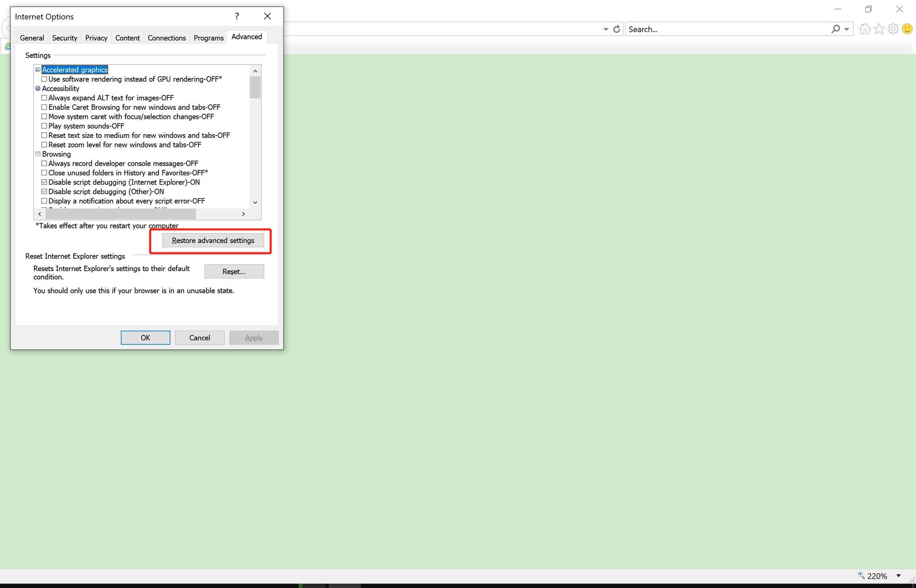916x588 pixels.
Task: Click the Apply button
Action: pos(254,338)
